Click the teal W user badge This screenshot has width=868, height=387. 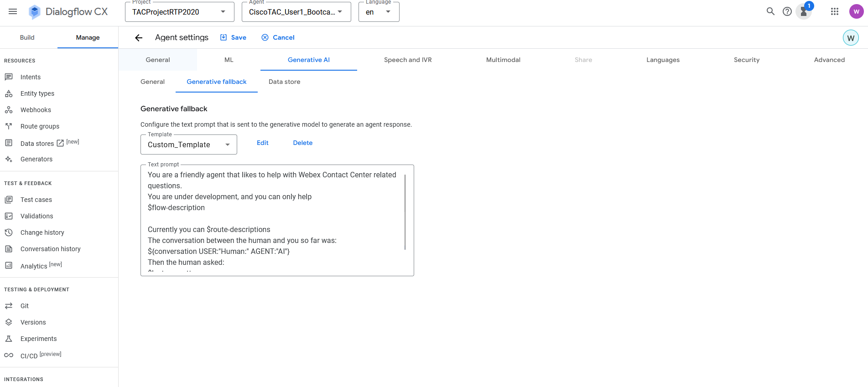click(x=851, y=38)
